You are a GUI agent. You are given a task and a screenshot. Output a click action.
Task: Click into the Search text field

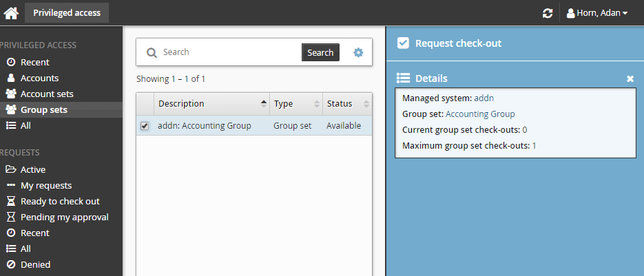229,52
